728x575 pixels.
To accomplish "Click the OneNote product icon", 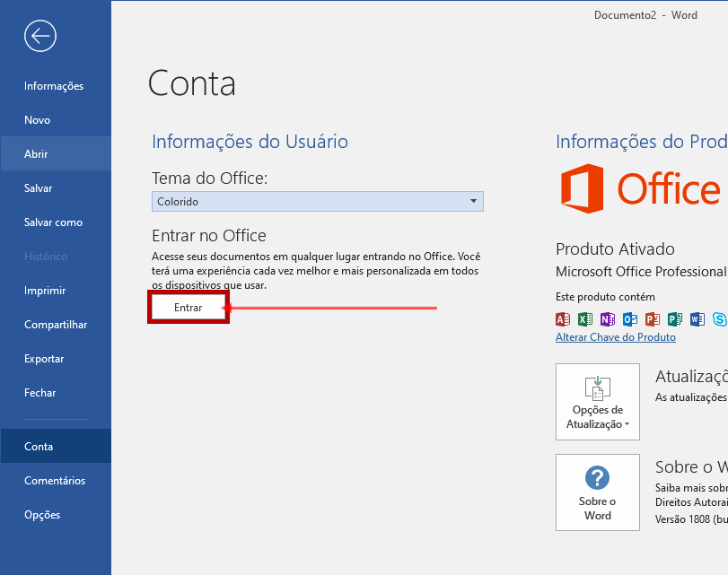I will [x=608, y=319].
